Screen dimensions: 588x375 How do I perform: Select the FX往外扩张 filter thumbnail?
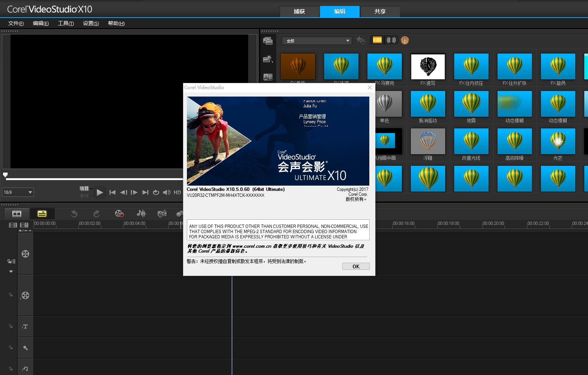point(515,67)
